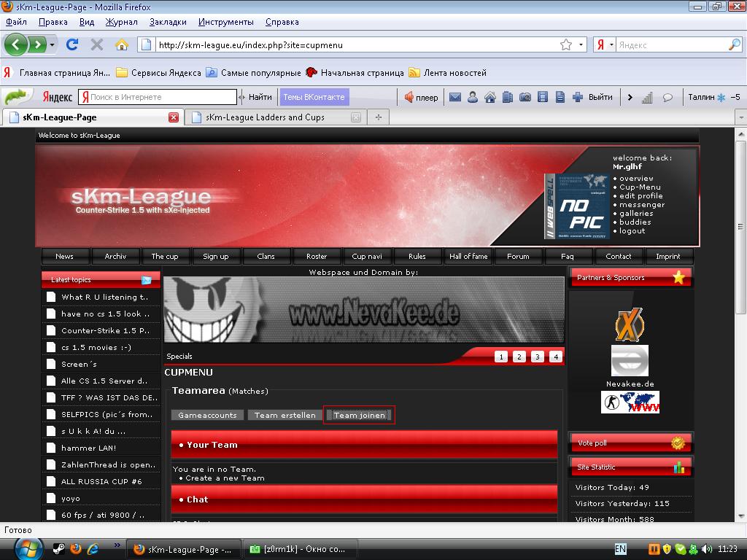
Task: Open the Инструменты menu
Action: (x=226, y=22)
